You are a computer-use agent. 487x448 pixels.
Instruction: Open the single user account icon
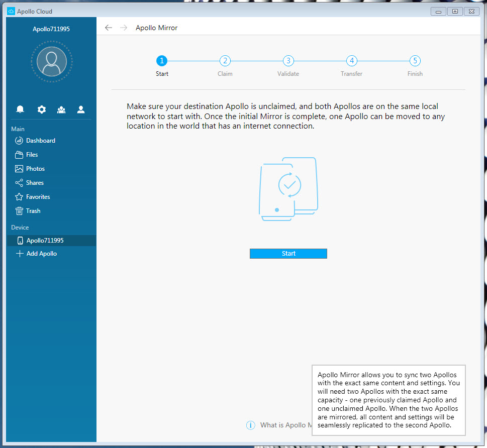(x=81, y=109)
